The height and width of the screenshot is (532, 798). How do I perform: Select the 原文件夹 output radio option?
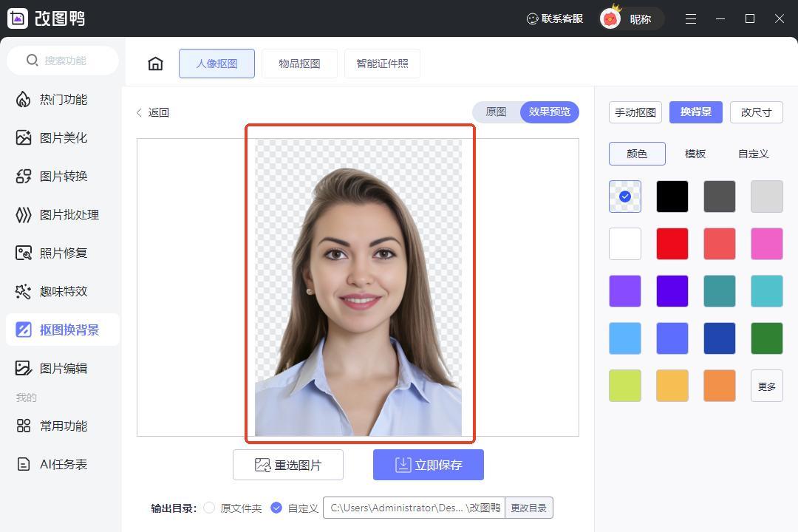(209, 508)
